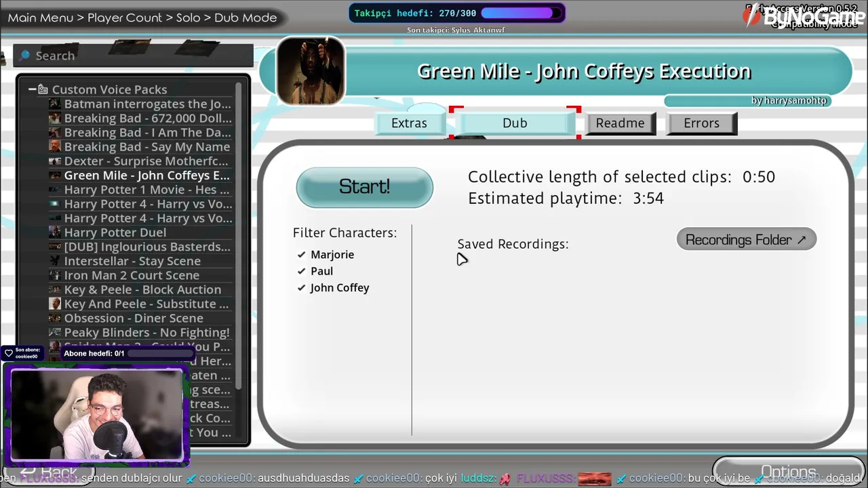Select the Iron Man 2 Court Scene thumbnail

click(x=54, y=274)
